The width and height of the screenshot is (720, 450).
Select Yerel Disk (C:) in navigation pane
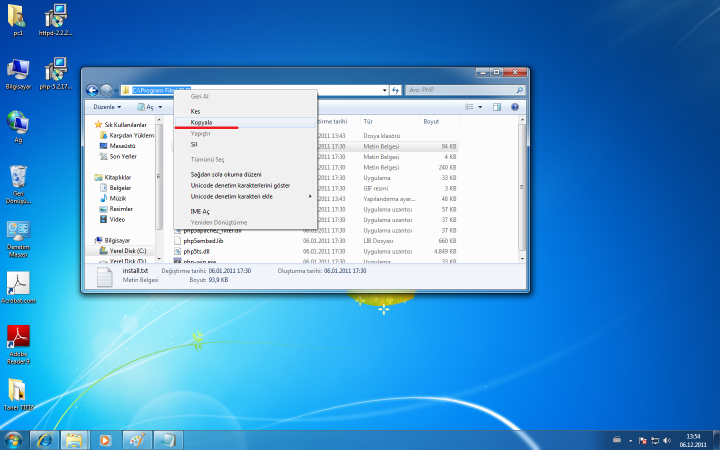click(x=127, y=251)
